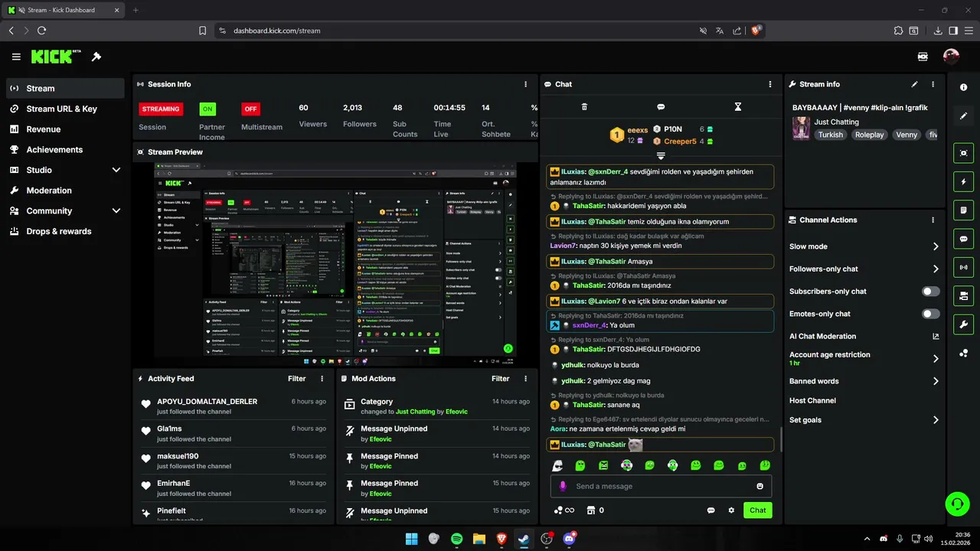Clear chat with the trash icon
The image size is (980, 551).
[584, 107]
